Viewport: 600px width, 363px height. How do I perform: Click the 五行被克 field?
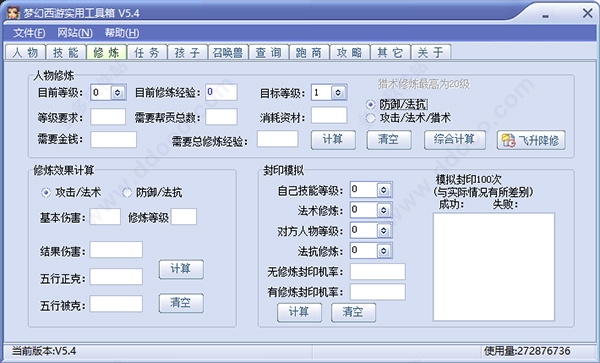tap(116, 304)
